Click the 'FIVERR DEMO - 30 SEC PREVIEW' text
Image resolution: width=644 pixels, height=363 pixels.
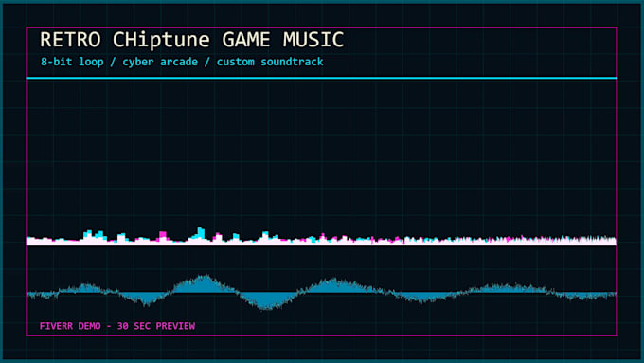tap(117, 326)
